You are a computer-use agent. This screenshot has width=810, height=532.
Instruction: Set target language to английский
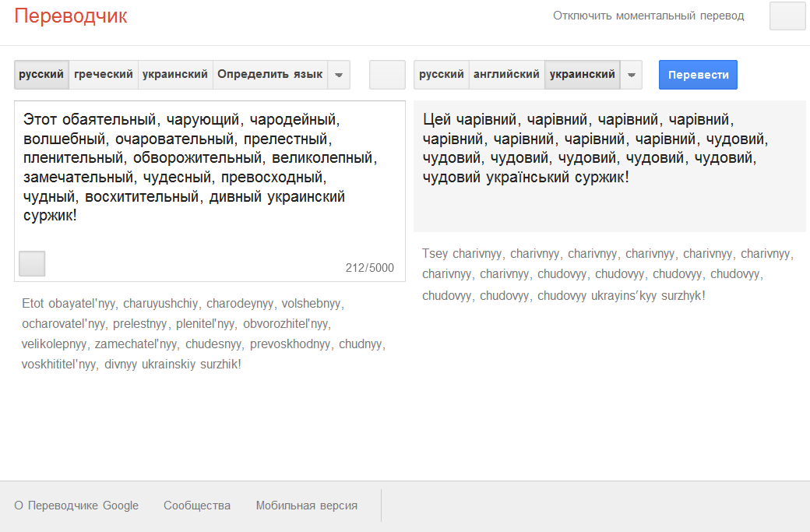coord(506,75)
